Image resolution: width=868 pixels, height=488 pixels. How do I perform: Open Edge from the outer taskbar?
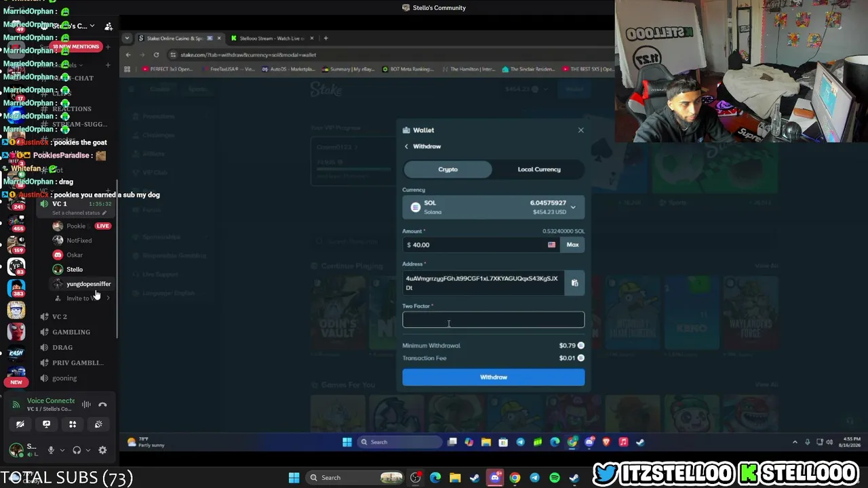click(x=435, y=478)
